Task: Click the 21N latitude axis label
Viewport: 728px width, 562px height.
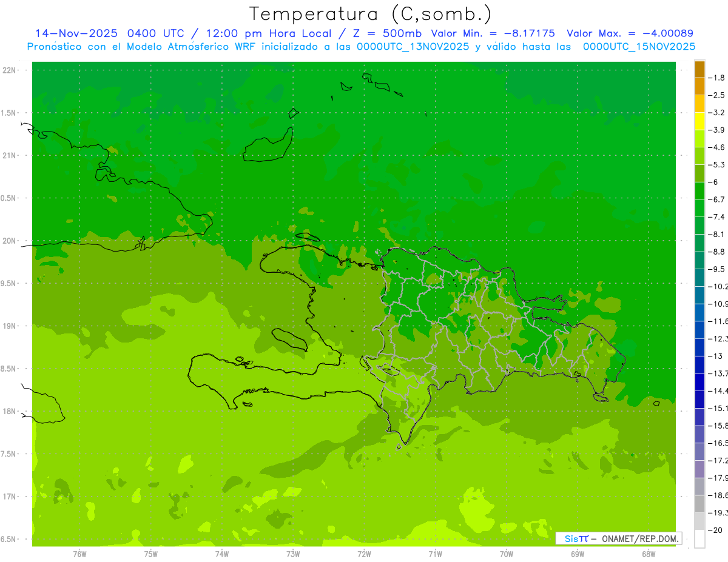Action: tap(9, 155)
